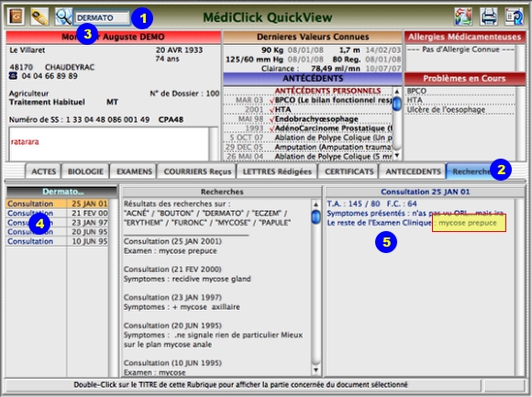The width and height of the screenshot is (532, 397).
Task: Click the Traitement Habituel label
Action: pos(47,102)
